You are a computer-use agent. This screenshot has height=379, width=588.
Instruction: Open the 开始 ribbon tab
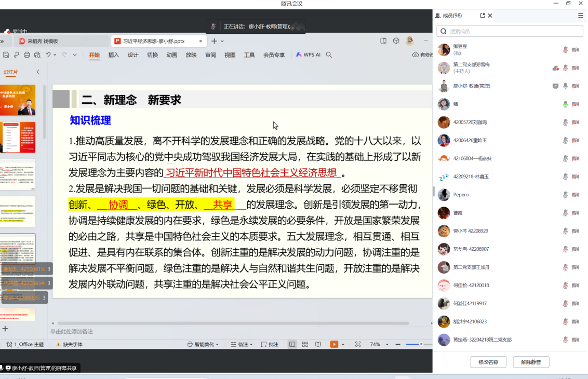pos(94,55)
